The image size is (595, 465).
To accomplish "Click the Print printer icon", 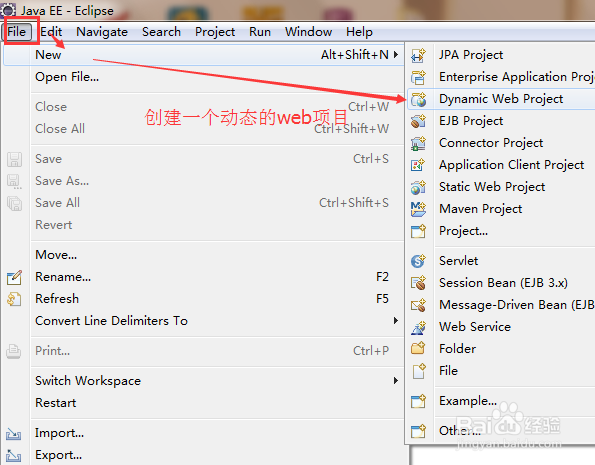I will [14, 352].
